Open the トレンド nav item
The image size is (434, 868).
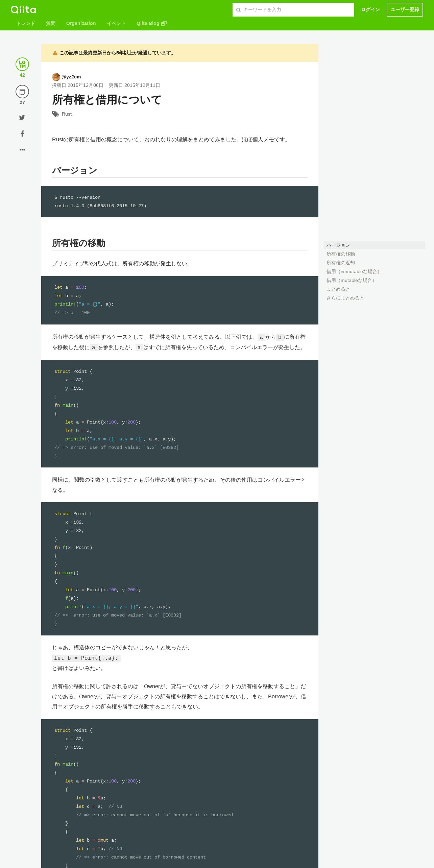(26, 23)
